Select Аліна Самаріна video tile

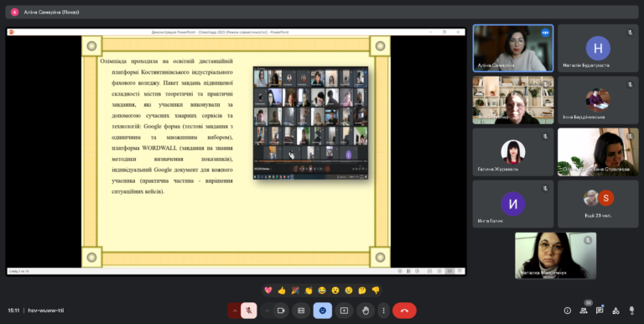click(x=513, y=49)
